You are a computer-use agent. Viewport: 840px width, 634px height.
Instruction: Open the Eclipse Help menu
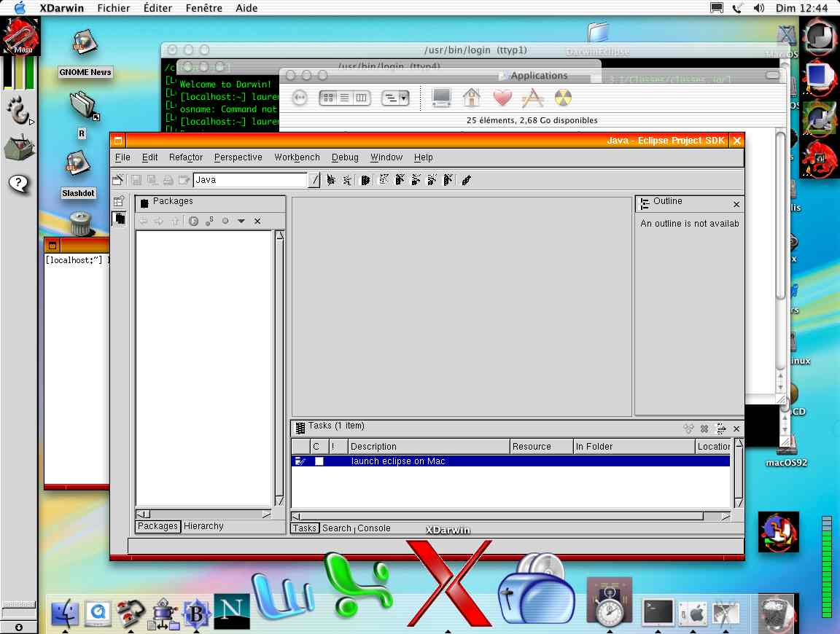(423, 157)
